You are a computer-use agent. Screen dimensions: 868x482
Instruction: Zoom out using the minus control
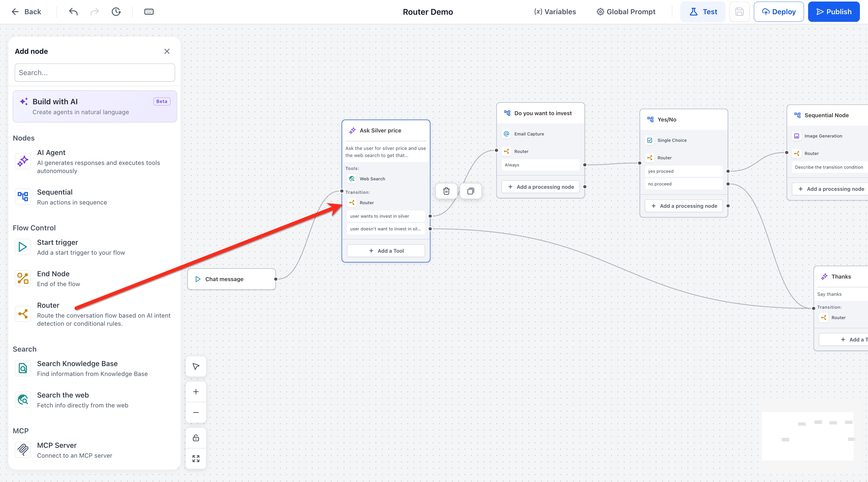[196, 412]
